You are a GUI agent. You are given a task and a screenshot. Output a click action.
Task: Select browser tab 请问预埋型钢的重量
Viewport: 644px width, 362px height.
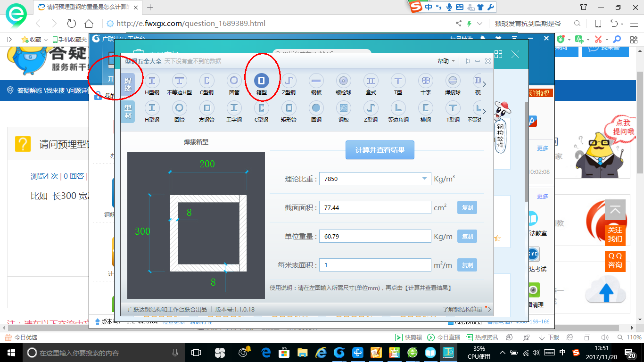87,7
